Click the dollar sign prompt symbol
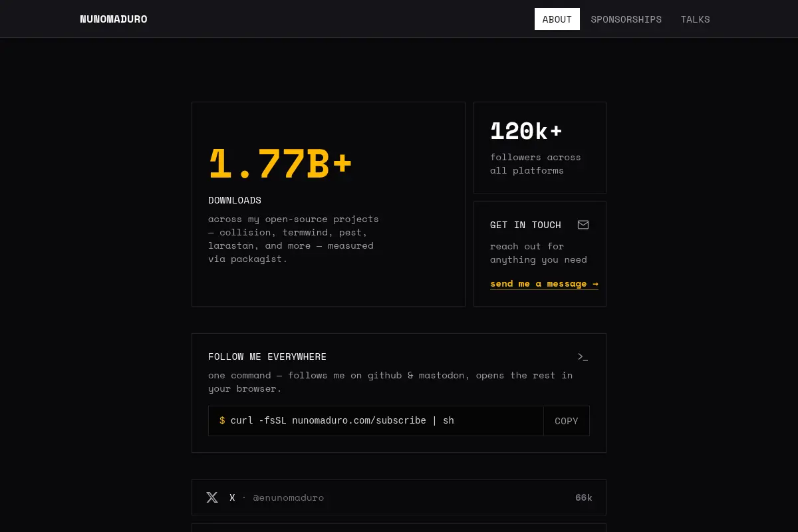The width and height of the screenshot is (798, 532). point(222,421)
